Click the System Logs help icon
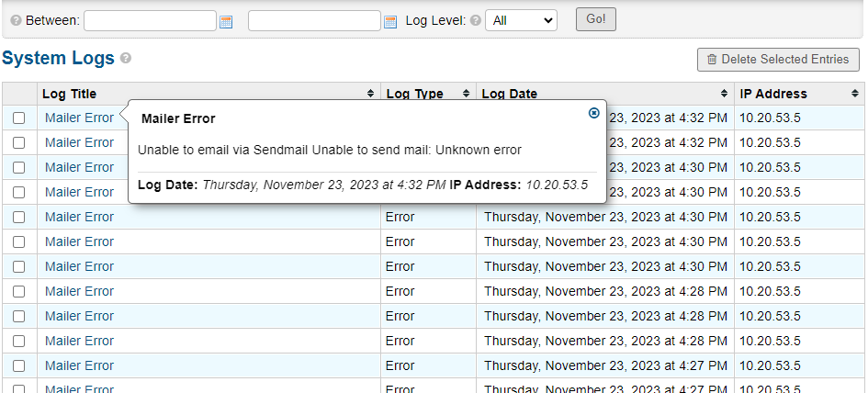This screenshot has width=868, height=393. (126, 58)
